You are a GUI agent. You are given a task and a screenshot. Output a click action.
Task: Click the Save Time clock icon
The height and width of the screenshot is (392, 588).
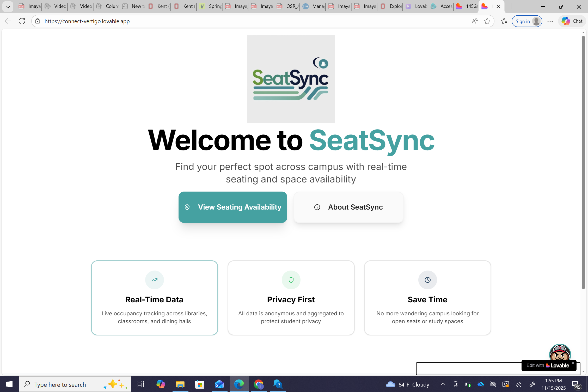427,280
